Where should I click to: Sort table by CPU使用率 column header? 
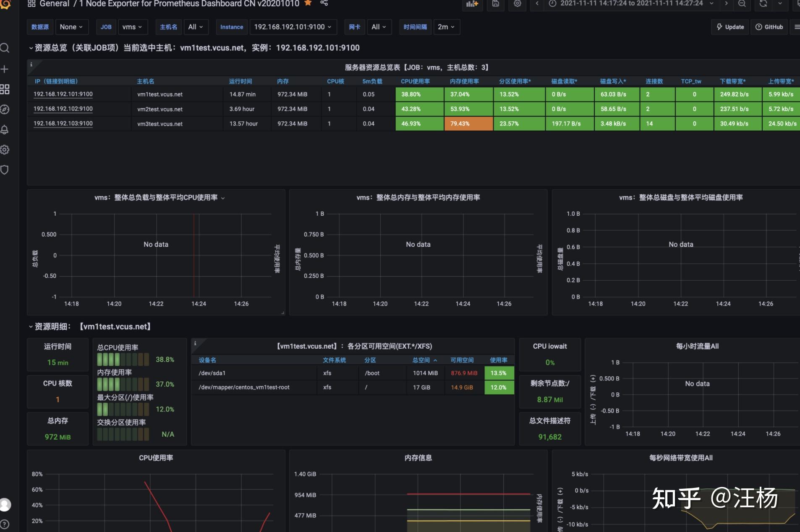pos(415,81)
